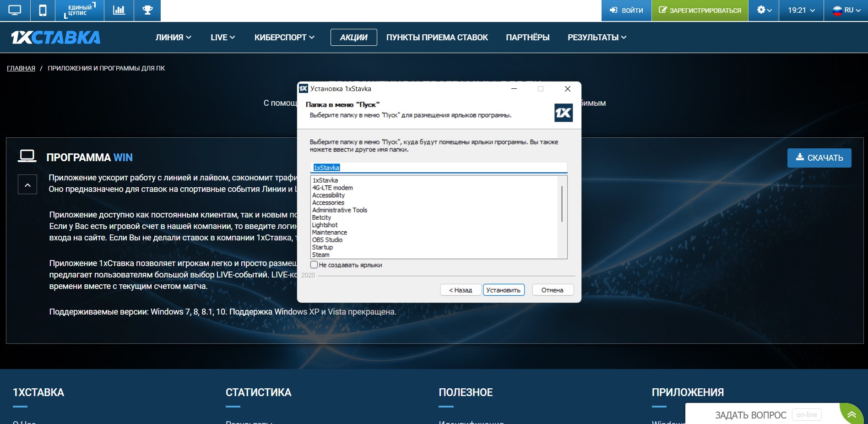Open Единый ЦУПИС icon
868x424 pixels.
click(x=80, y=10)
